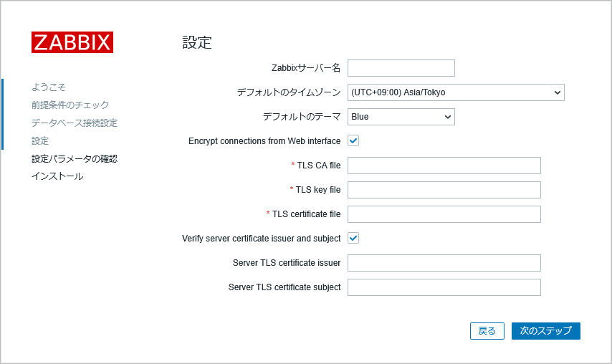Viewport: 612px width, 364px height.
Task: Open the 前提条件のチェック sidebar step
Action: point(70,105)
